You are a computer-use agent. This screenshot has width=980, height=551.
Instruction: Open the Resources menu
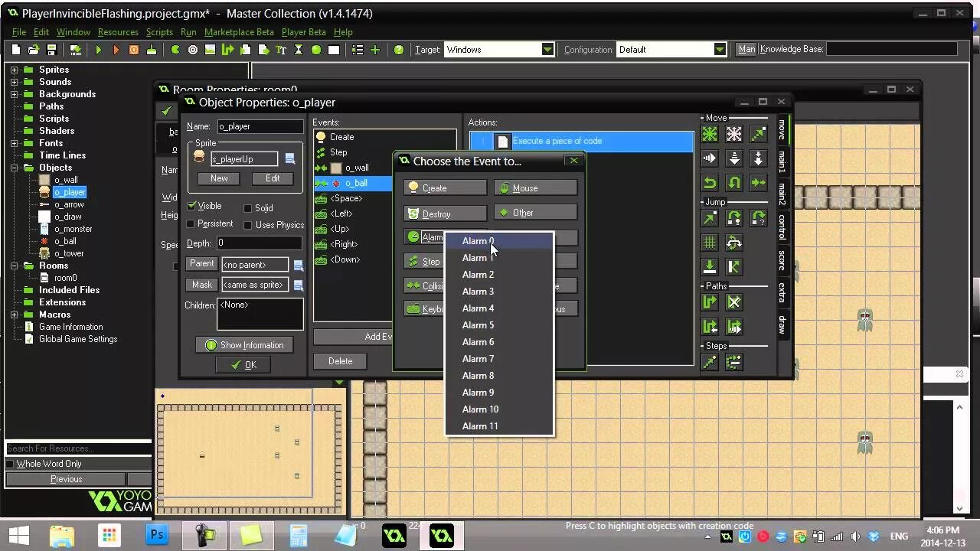coord(118,32)
